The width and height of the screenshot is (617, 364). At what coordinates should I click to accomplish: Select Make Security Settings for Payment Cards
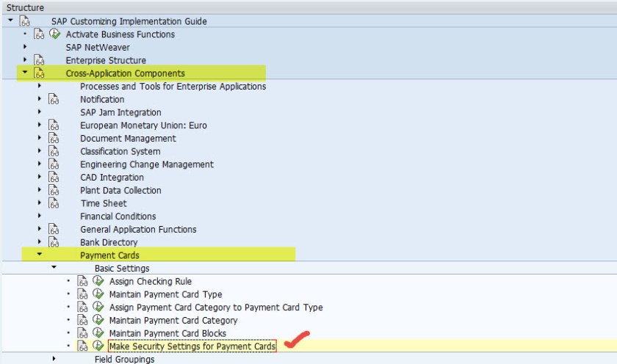[x=192, y=346]
